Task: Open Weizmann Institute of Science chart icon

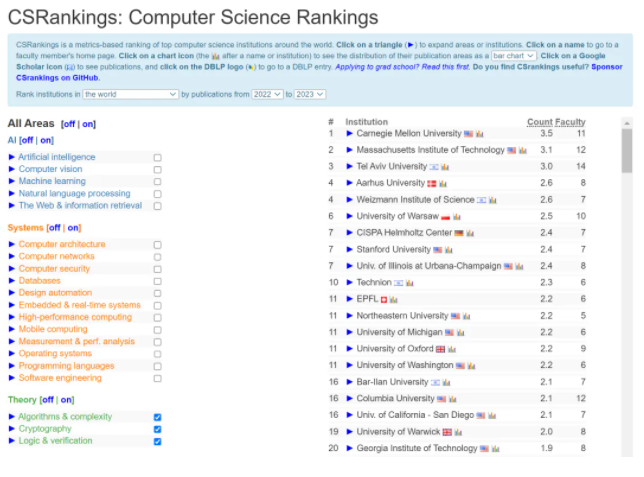Action: pos(493,200)
